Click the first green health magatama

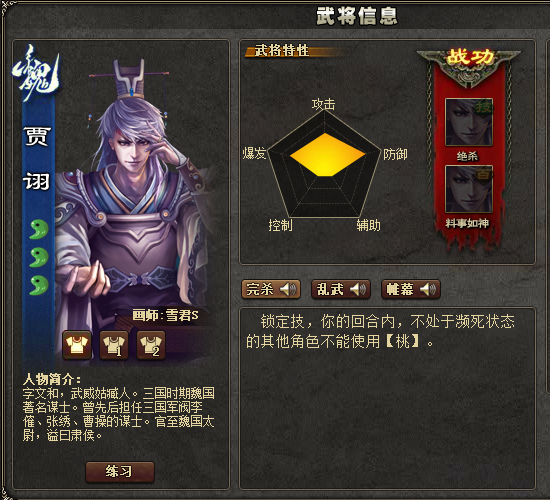click(38, 229)
